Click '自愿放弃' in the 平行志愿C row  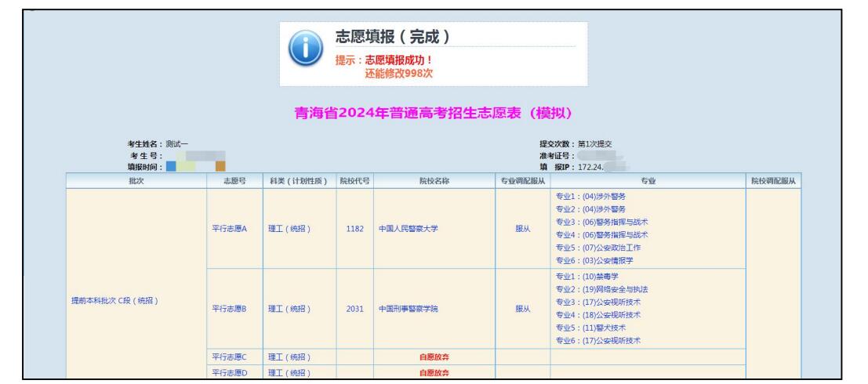click(x=434, y=357)
